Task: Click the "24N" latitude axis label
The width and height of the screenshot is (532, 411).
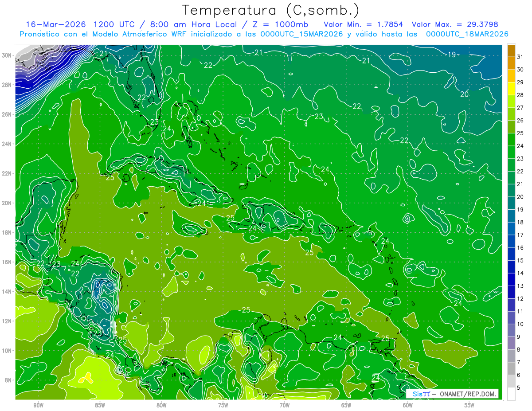Action: tap(8, 144)
